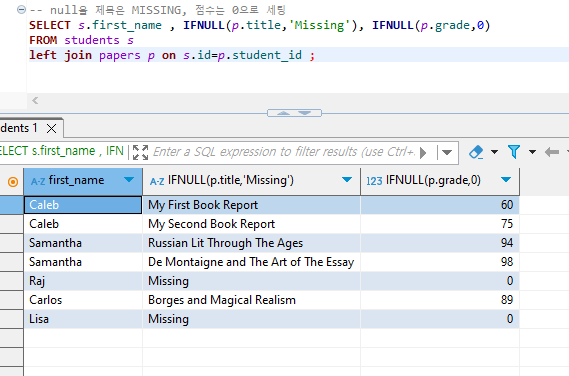Open dropdown next to the eraser icon
The width and height of the screenshot is (569, 376).
tap(494, 152)
